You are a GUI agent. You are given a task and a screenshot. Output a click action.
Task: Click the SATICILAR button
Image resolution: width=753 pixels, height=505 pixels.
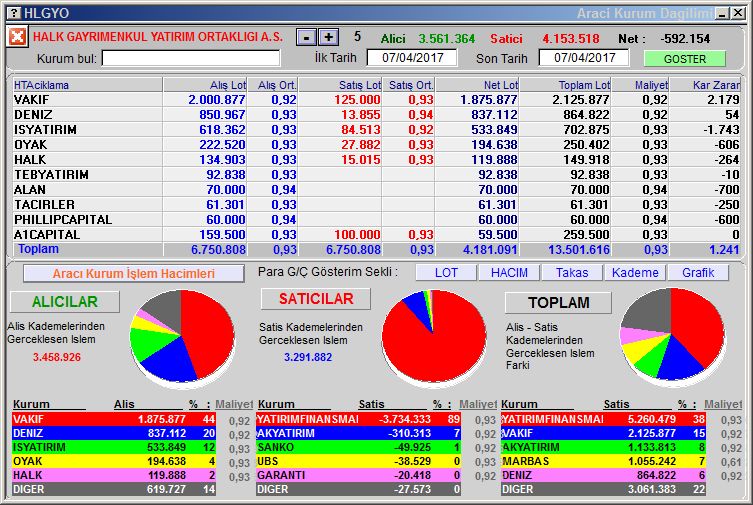click(x=316, y=299)
